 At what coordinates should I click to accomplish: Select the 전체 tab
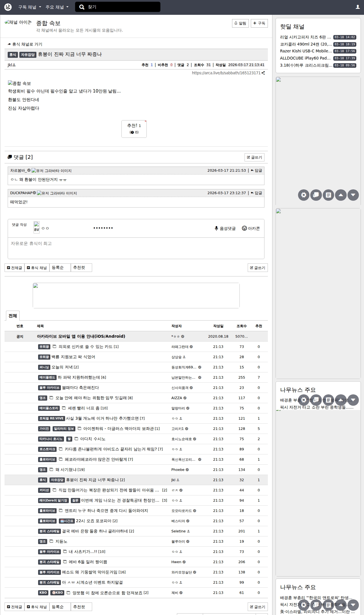pos(13,316)
